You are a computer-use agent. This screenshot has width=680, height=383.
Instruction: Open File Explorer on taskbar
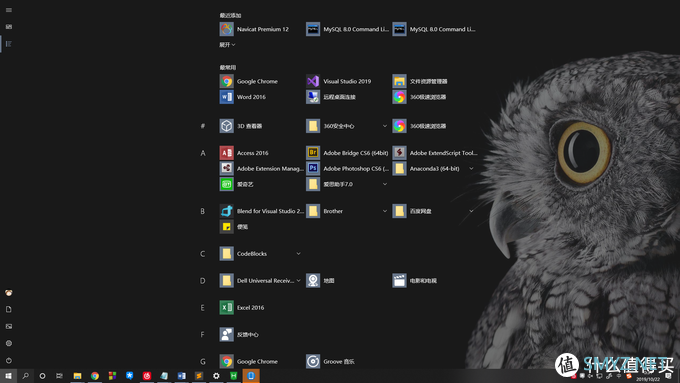[x=77, y=376]
